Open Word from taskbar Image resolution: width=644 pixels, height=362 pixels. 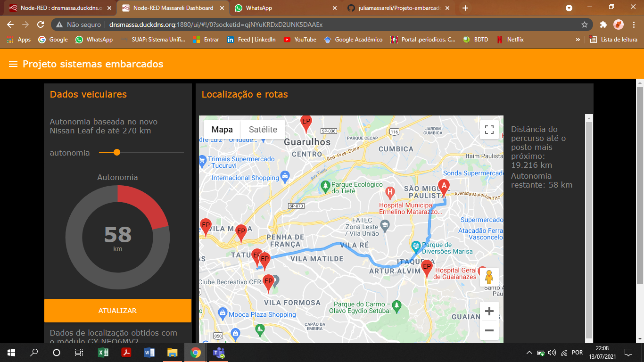[149, 353]
